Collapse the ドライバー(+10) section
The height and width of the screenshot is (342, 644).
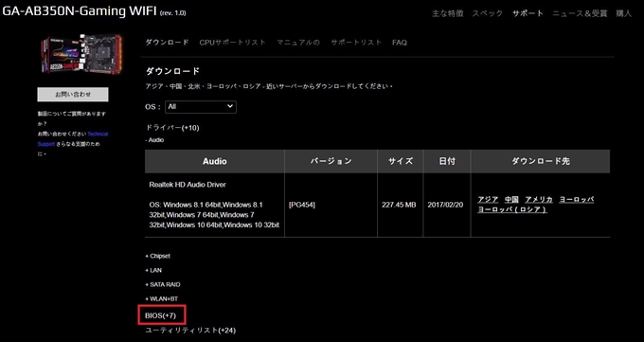pos(172,128)
